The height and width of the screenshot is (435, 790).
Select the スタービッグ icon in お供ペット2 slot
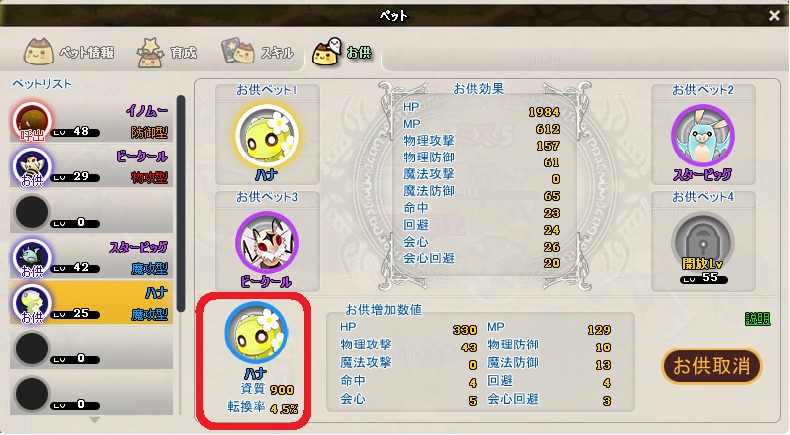point(703,136)
